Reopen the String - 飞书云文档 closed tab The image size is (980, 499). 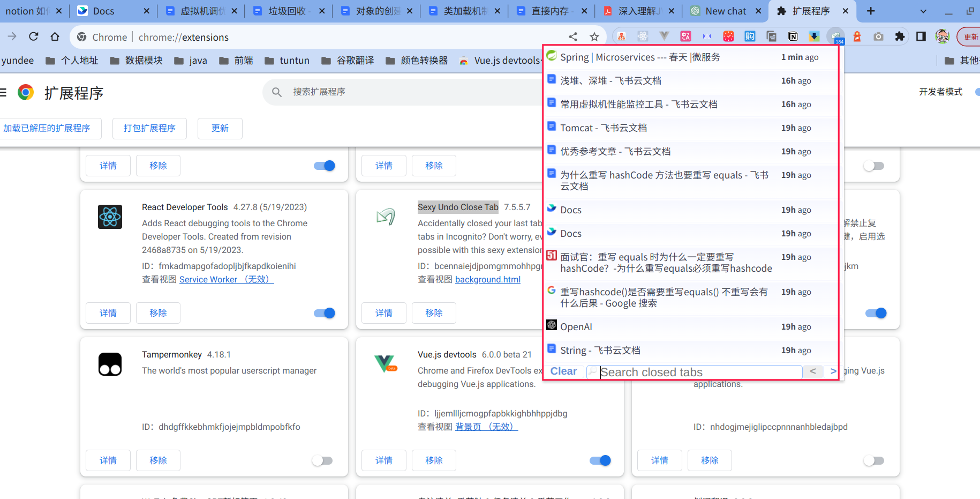tap(691, 351)
